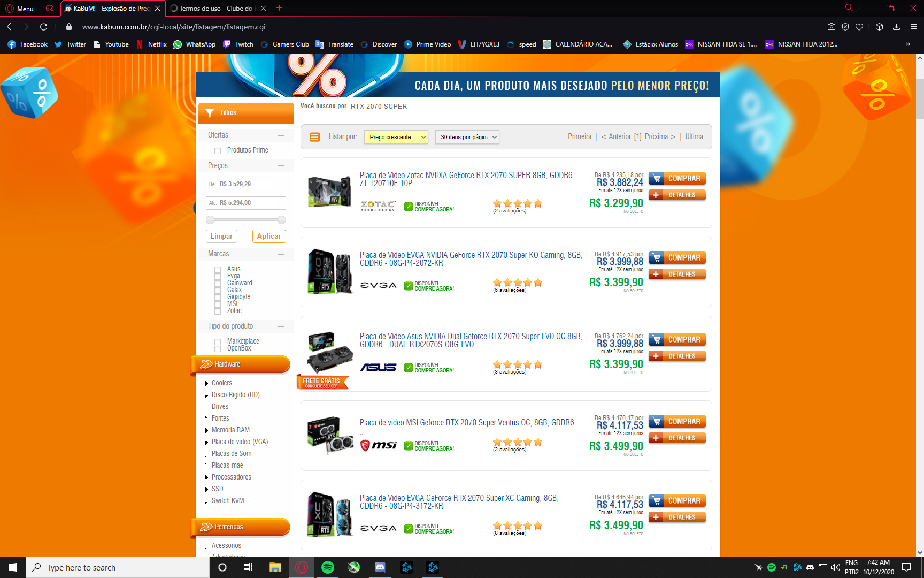Go to the Proxima results page
This screenshot has height=578, width=924.
[x=660, y=137]
